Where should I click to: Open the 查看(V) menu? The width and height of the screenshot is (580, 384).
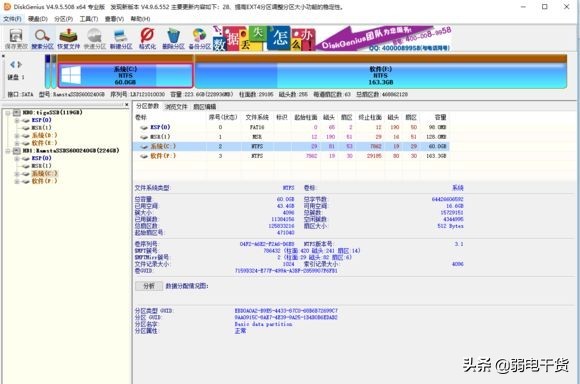(x=114, y=18)
